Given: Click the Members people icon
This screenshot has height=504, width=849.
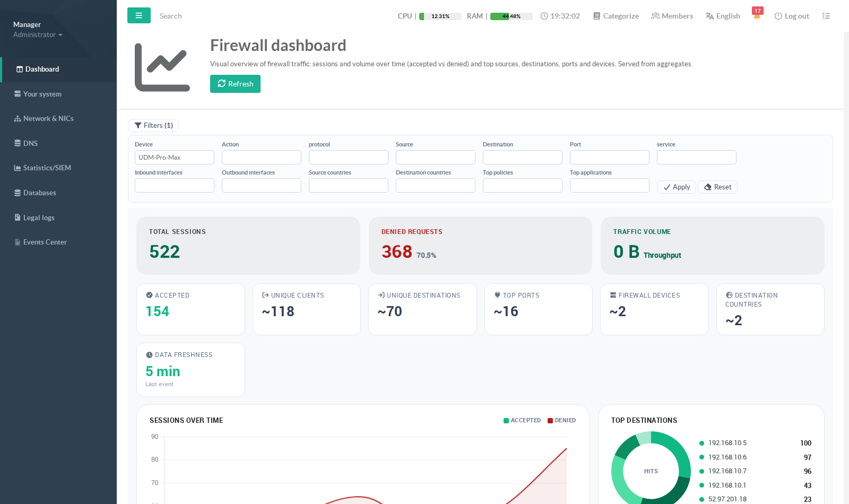Looking at the screenshot, I should [x=655, y=16].
